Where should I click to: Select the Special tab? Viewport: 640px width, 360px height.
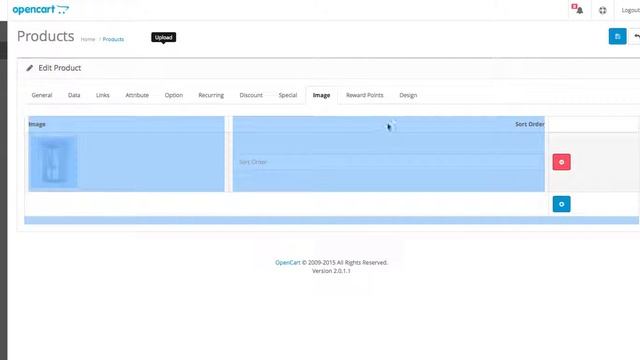click(288, 95)
